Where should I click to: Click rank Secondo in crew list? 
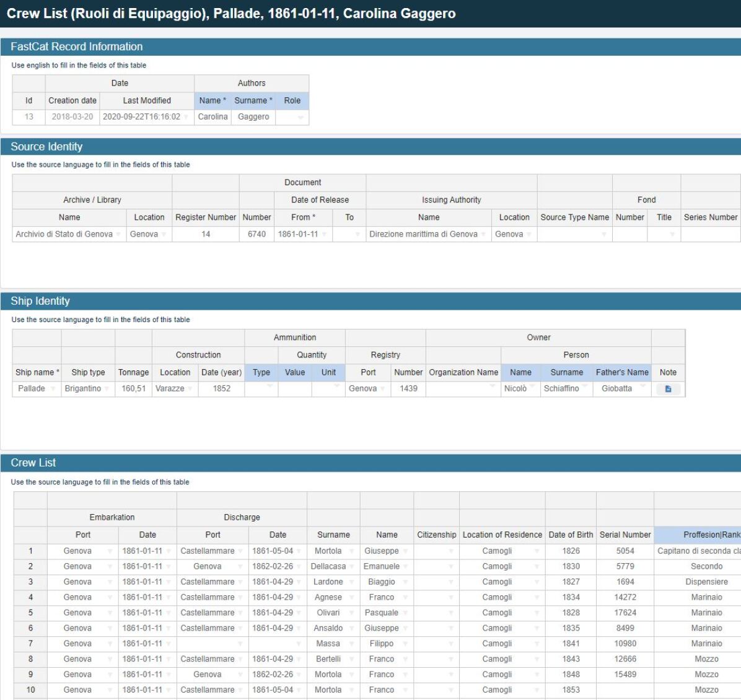(706, 566)
